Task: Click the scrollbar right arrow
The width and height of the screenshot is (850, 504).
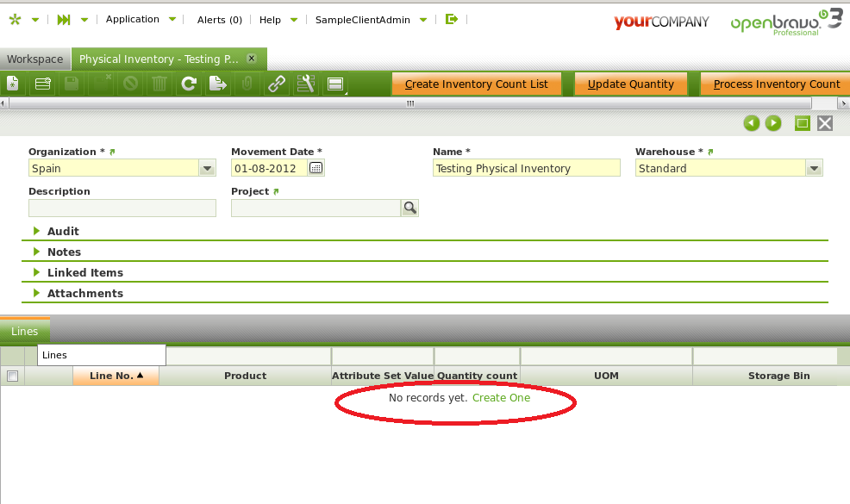Action: [843, 103]
